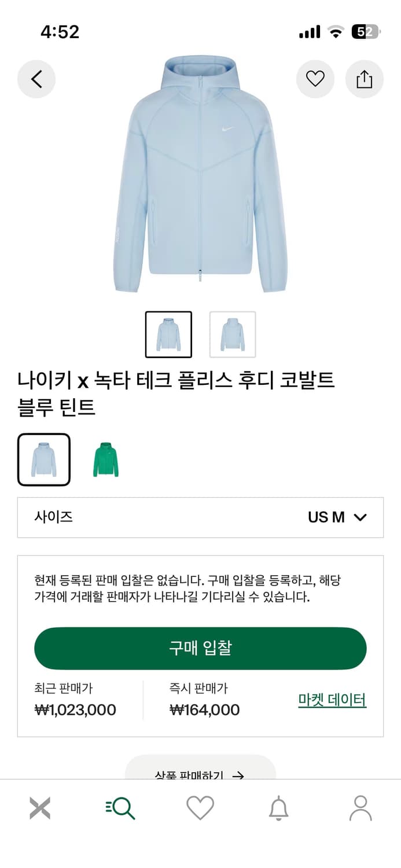Image resolution: width=401 pixels, height=868 pixels.
Task: Tap 상품 판매하기 at the bottom
Action: (x=200, y=776)
